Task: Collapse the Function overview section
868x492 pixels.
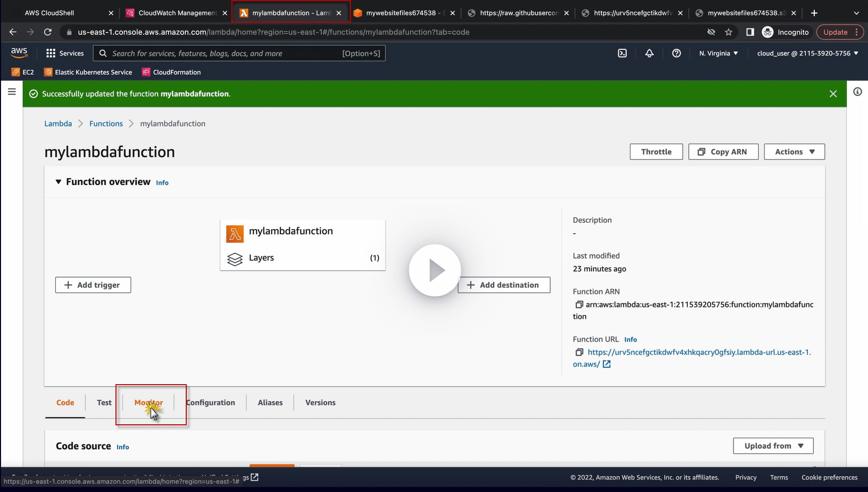Action: 58,182
